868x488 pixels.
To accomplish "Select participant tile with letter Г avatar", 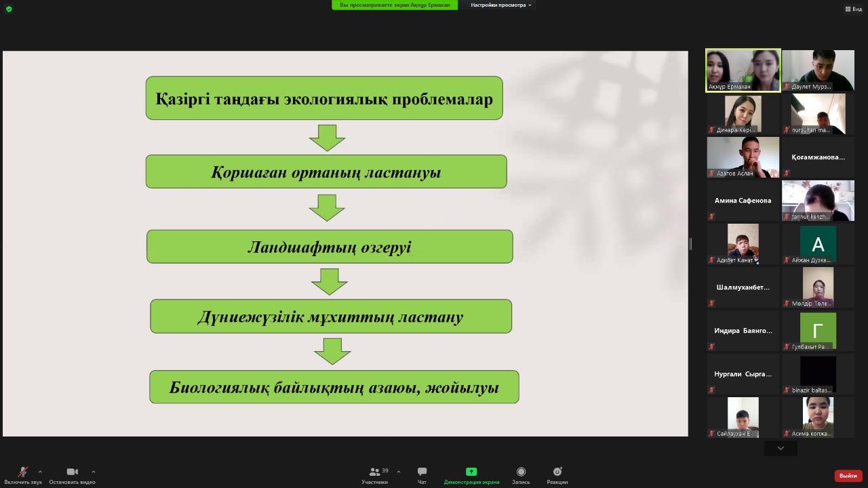I will (x=818, y=331).
